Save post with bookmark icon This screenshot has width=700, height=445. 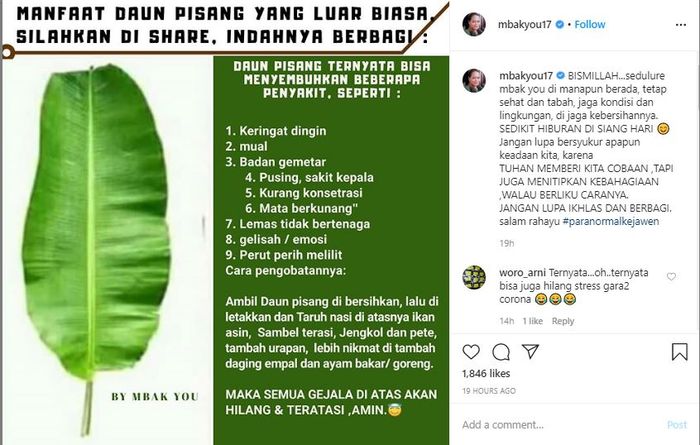click(x=679, y=352)
